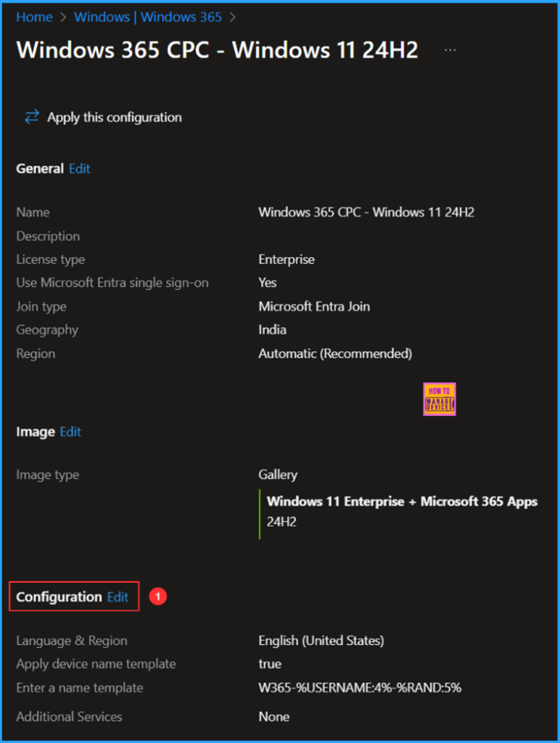The height and width of the screenshot is (743, 560).
Task: Click the breadcrumb chevron after Home
Action: [63, 17]
